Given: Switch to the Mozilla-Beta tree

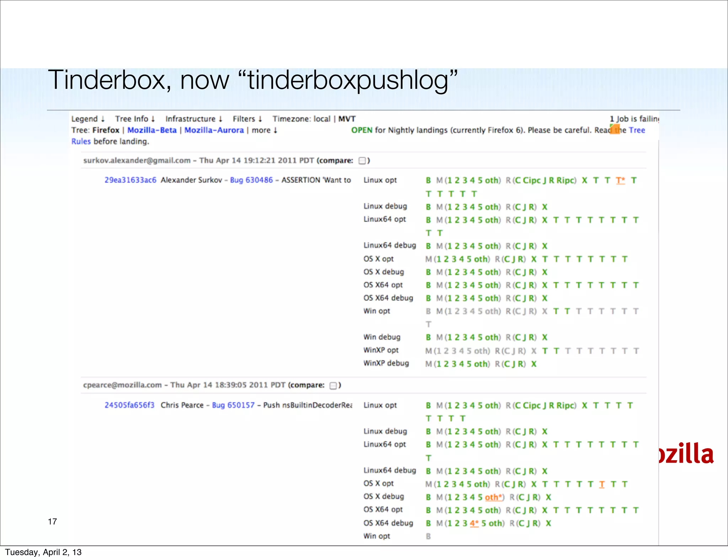Looking at the screenshot, I should pos(152,130).
